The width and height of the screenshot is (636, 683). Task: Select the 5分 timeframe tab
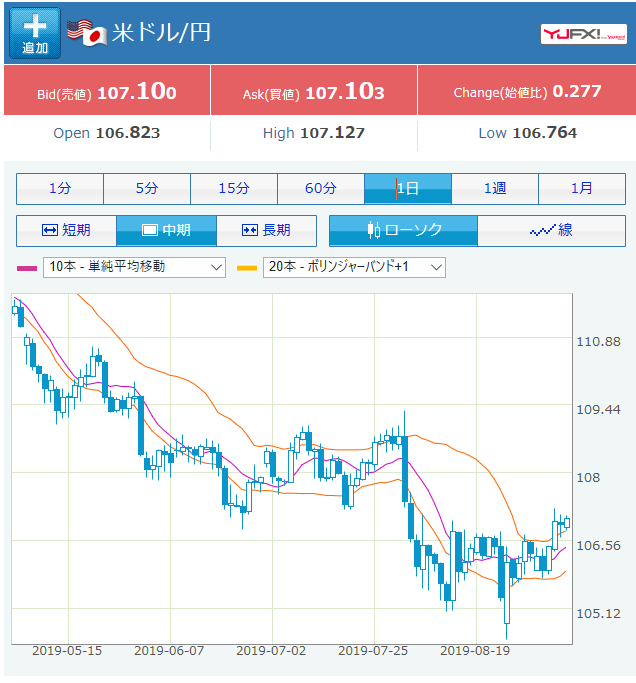[x=147, y=188]
